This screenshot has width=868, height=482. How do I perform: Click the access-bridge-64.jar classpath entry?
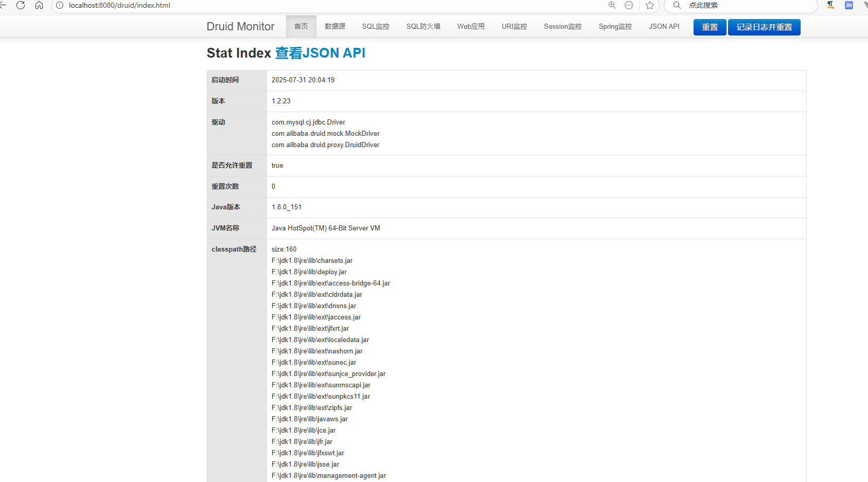(x=331, y=283)
